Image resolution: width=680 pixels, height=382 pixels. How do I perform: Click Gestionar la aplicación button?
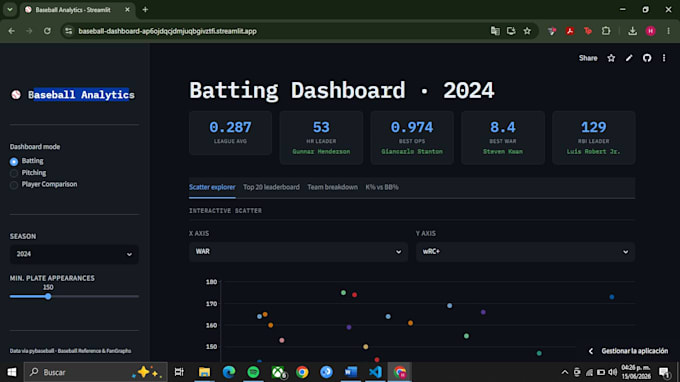[628, 351]
